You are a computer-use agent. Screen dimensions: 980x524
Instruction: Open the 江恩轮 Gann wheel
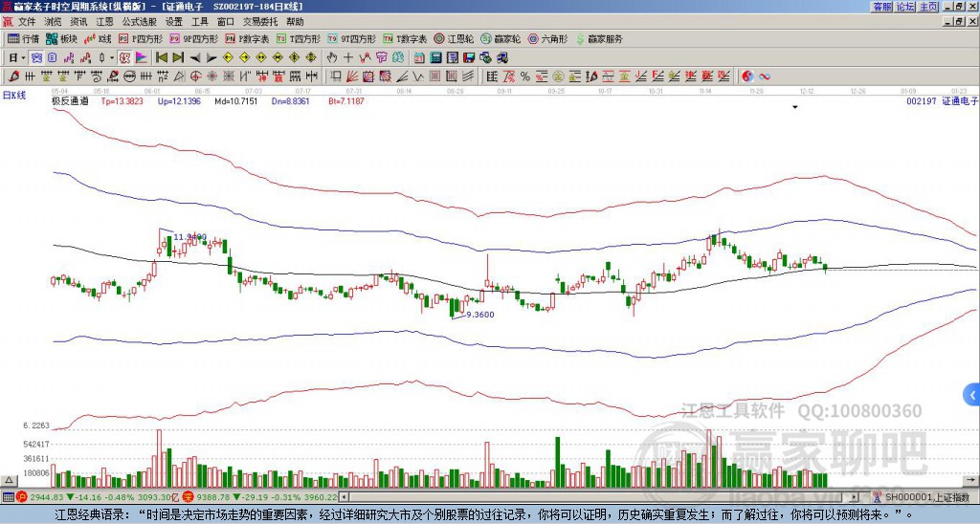click(x=454, y=38)
